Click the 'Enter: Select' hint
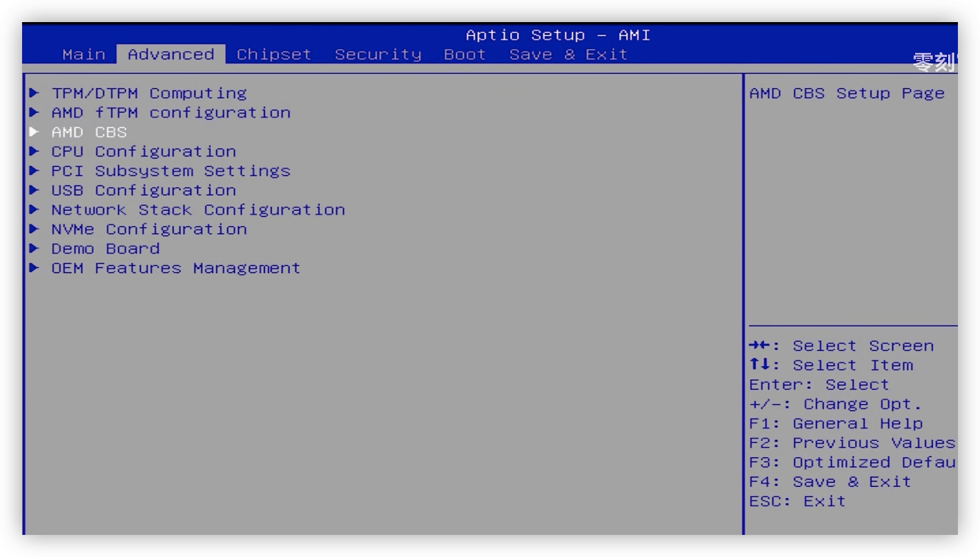The width and height of the screenshot is (980, 557). tap(819, 385)
